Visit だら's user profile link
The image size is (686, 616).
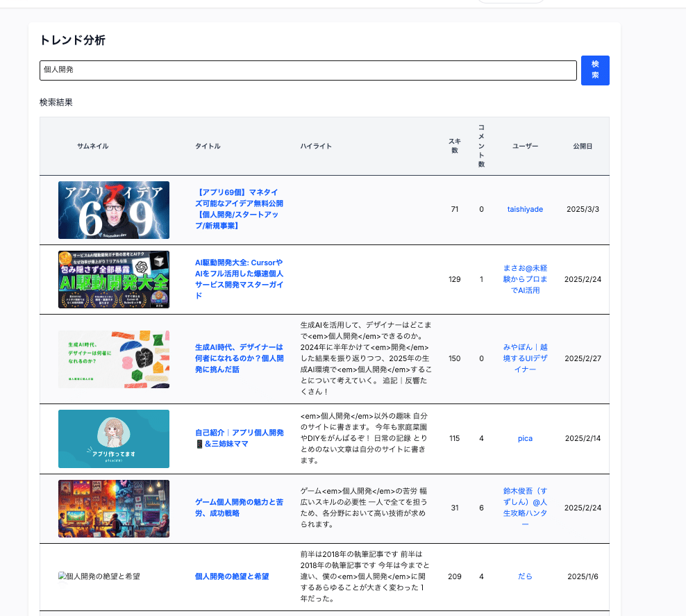pos(525,576)
